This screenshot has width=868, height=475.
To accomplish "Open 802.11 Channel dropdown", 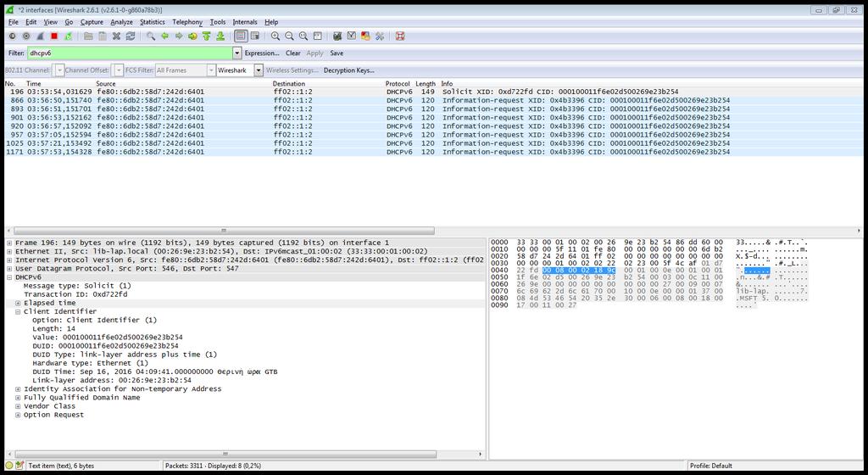I will click(60, 70).
